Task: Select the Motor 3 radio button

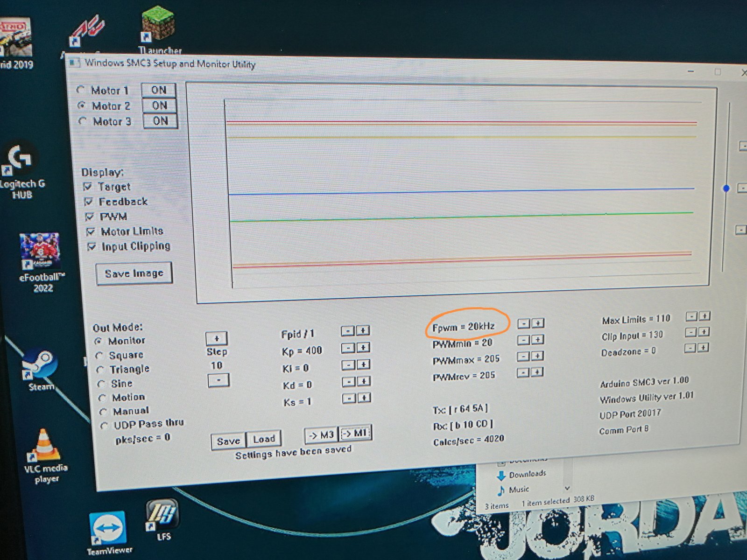Action: (83, 121)
